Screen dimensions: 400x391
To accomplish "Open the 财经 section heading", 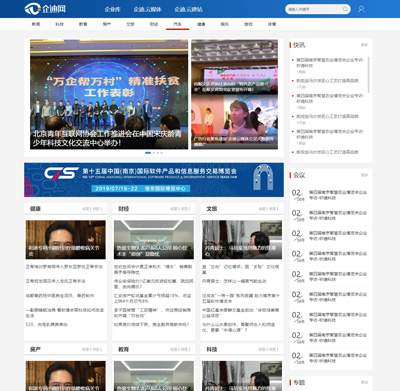I will tap(123, 209).
